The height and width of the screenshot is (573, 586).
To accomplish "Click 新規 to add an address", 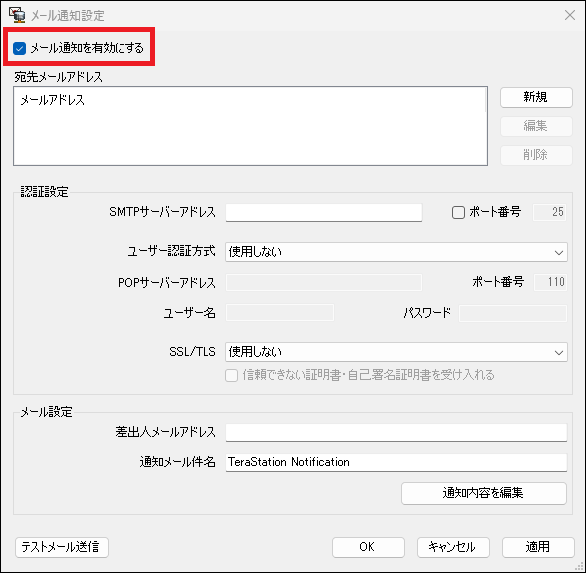I will [536, 97].
